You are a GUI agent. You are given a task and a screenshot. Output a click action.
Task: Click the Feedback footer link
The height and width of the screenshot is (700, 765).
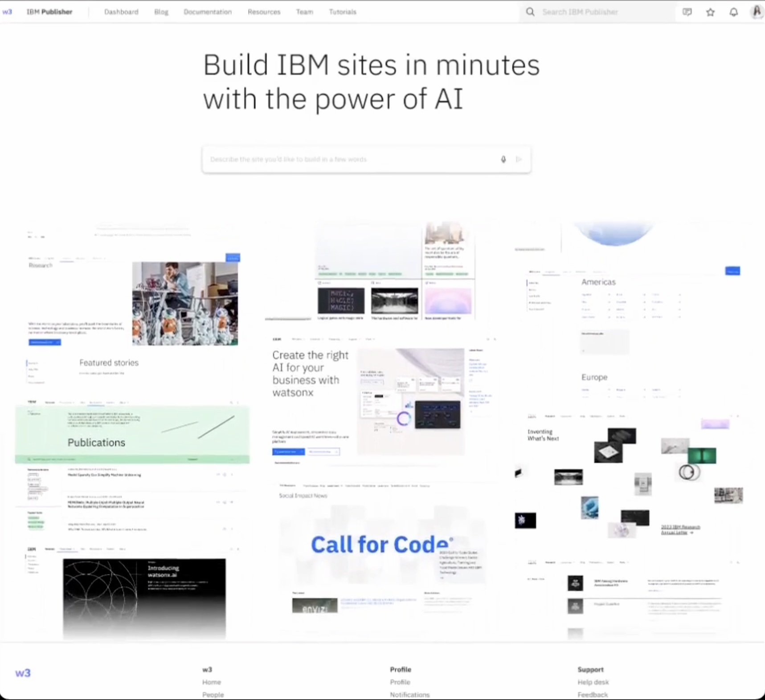(593, 695)
